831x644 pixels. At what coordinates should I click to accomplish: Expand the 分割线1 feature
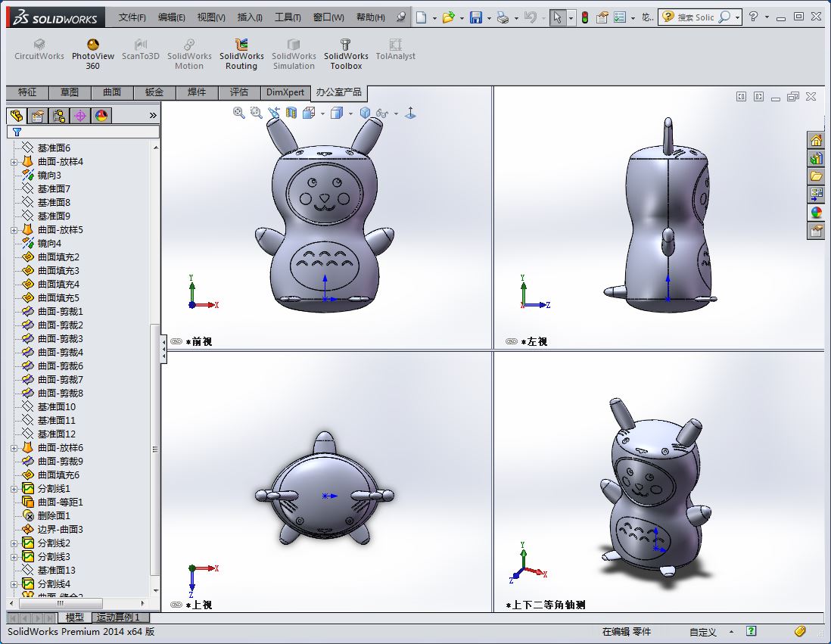(x=14, y=489)
